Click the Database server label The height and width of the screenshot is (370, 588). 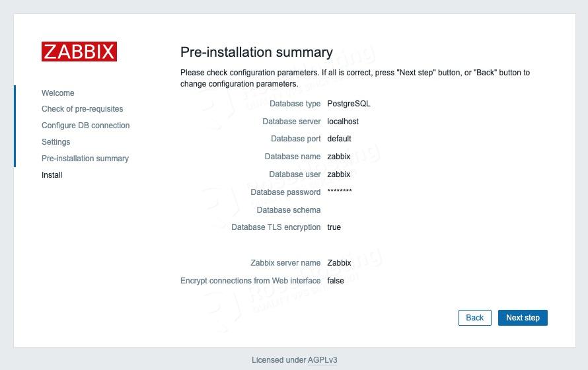[x=291, y=122]
